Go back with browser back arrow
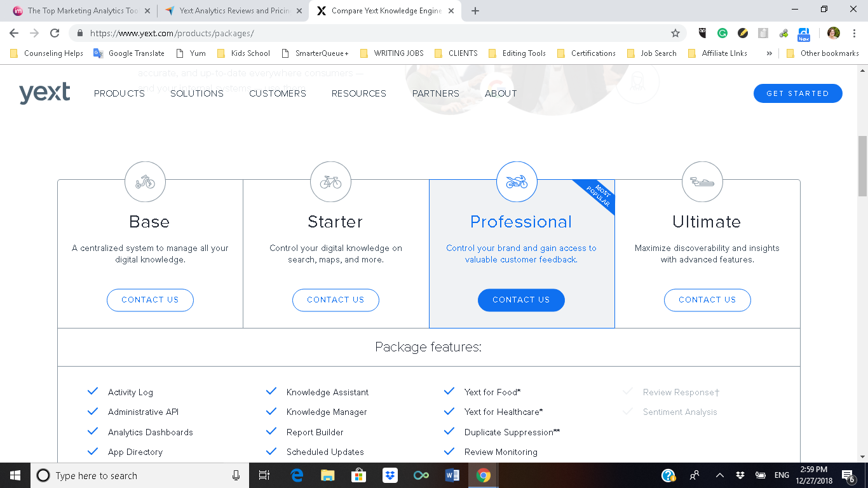Viewport: 868px width, 488px height. (14, 33)
